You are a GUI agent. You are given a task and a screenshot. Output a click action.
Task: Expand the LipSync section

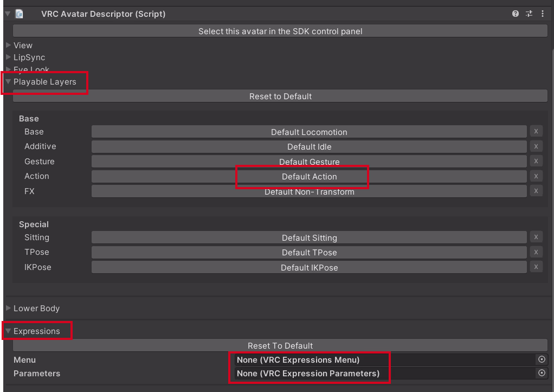9,57
